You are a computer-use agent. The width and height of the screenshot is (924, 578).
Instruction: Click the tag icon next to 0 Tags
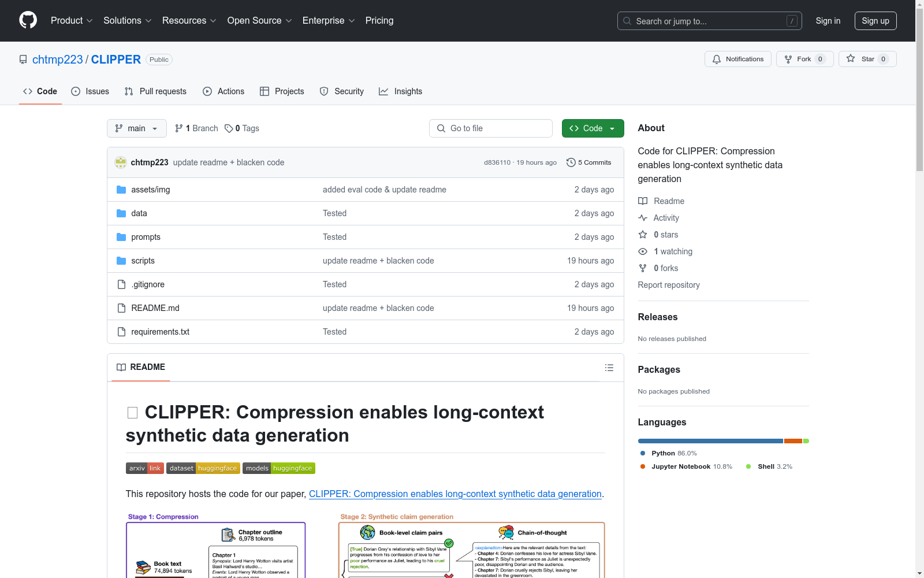(x=229, y=128)
